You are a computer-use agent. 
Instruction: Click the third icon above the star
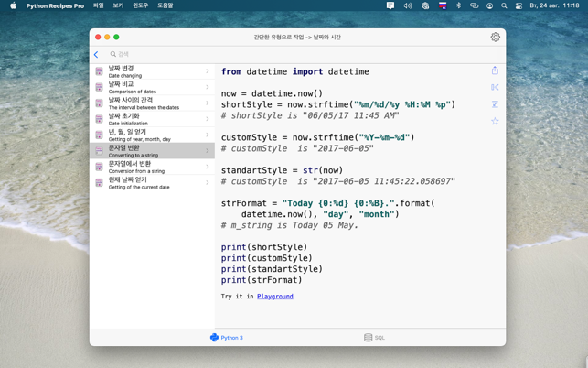pos(495,70)
